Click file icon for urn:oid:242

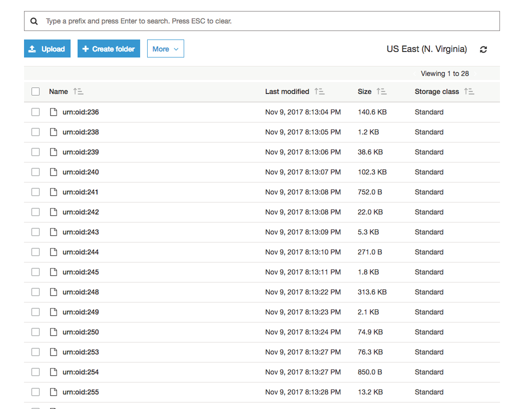pyautogui.click(x=53, y=212)
